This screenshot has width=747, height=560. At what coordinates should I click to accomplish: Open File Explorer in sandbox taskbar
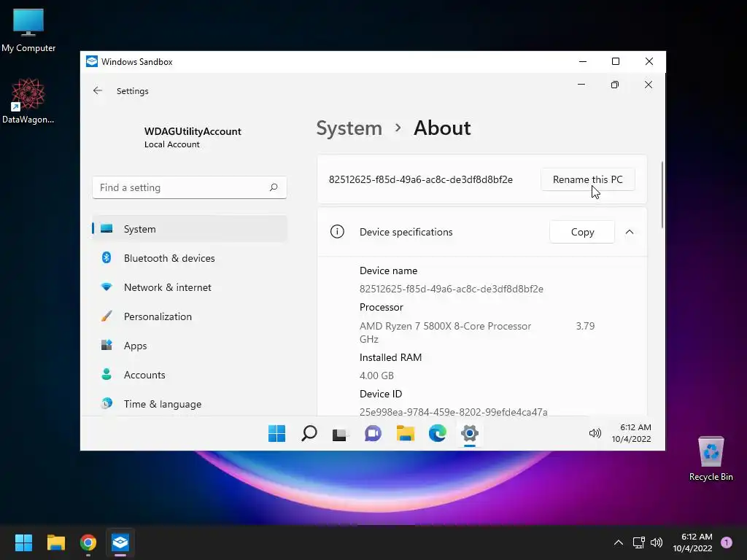tap(406, 433)
